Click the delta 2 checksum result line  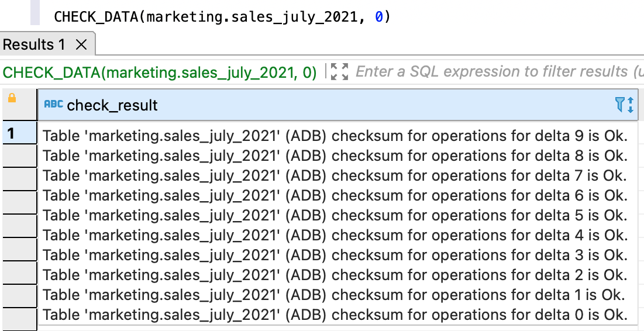point(335,275)
